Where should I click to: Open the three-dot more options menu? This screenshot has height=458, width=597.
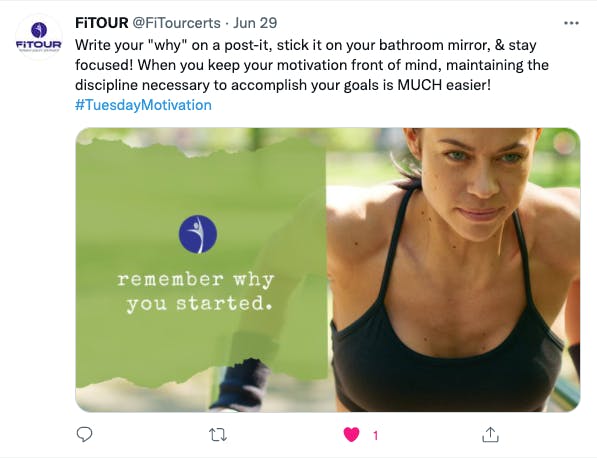(571, 23)
